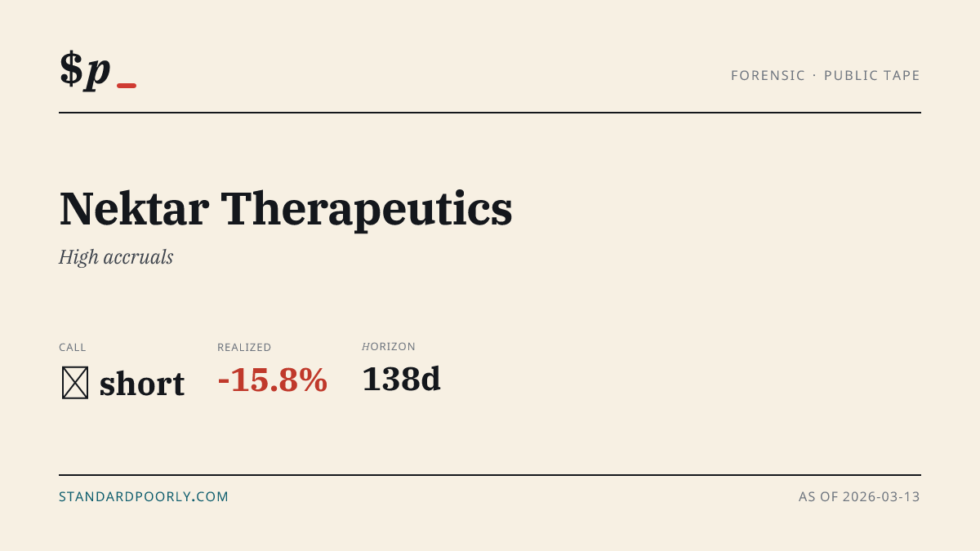
Task: Click the 138d horizon value
Action: [401, 379]
